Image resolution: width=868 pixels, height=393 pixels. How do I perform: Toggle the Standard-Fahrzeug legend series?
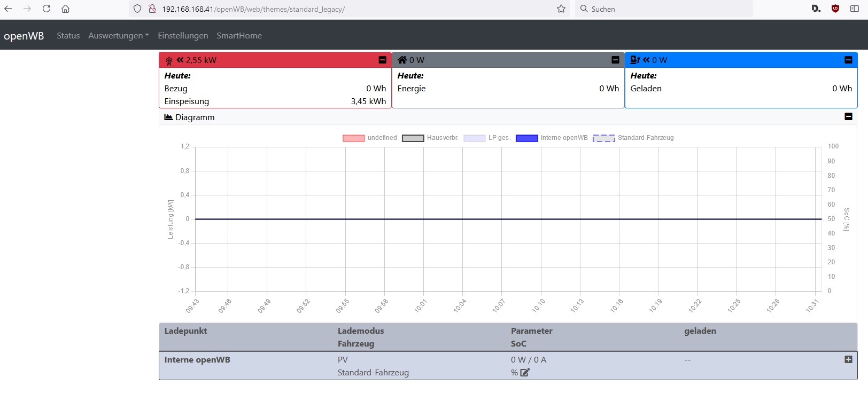tap(633, 138)
